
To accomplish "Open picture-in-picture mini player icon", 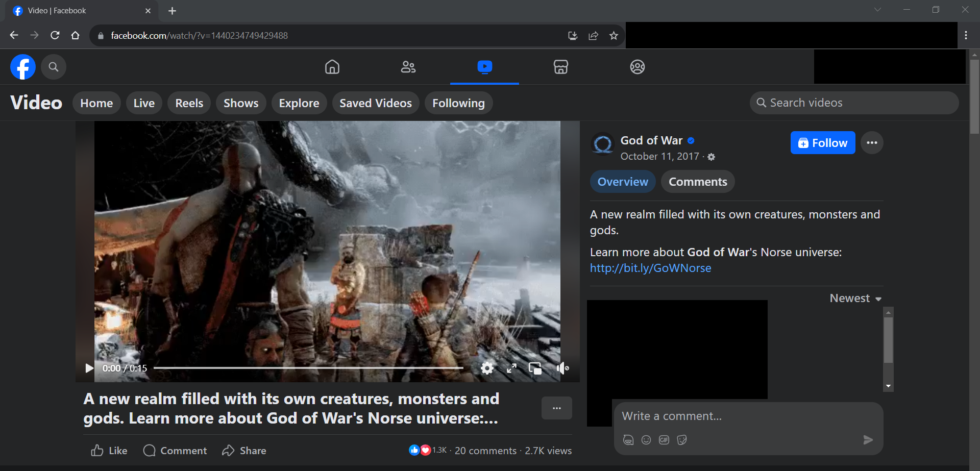I will coord(535,368).
